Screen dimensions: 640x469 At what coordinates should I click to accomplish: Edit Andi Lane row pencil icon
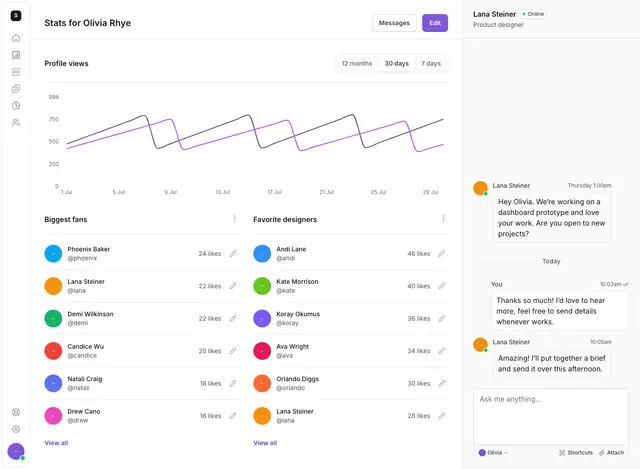point(442,253)
